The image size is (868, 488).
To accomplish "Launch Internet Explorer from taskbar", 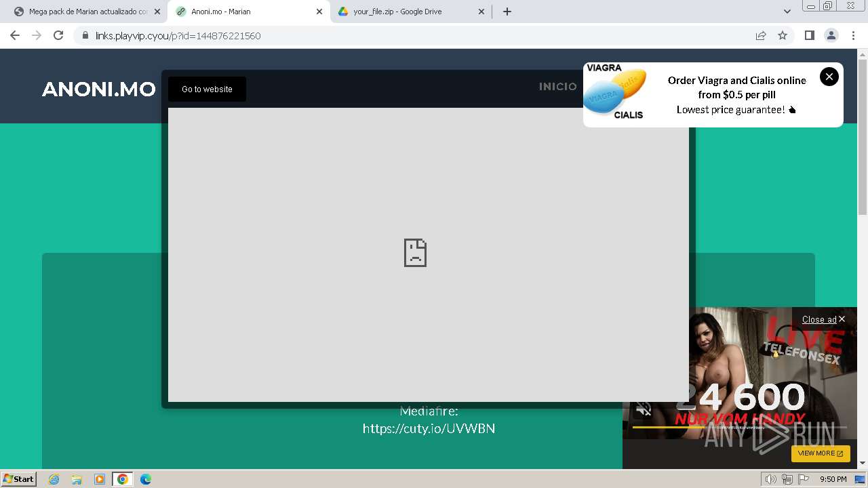I will pyautogui.click(x=54, y=479).
